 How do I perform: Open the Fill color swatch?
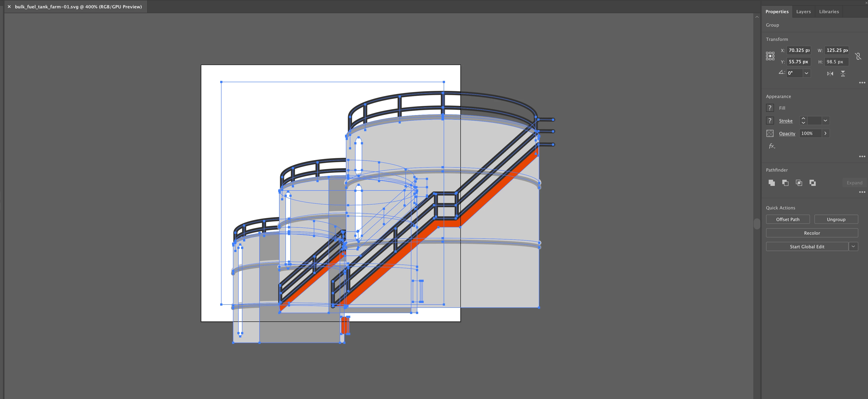770,108
